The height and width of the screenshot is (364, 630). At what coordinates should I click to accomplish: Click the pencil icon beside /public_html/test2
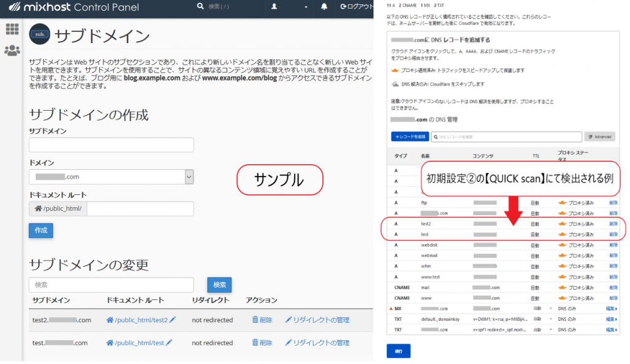pos(172,320)
